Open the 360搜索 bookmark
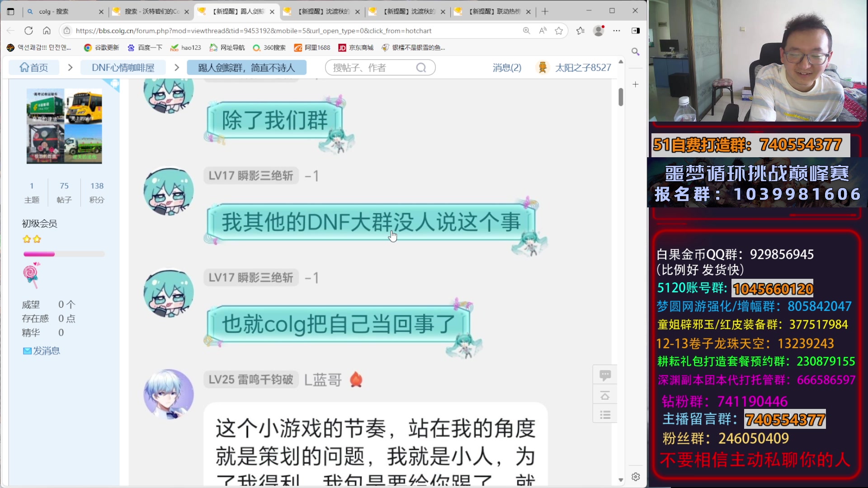Viewport: 868px width, 488px height. click(x=269, y=47)
